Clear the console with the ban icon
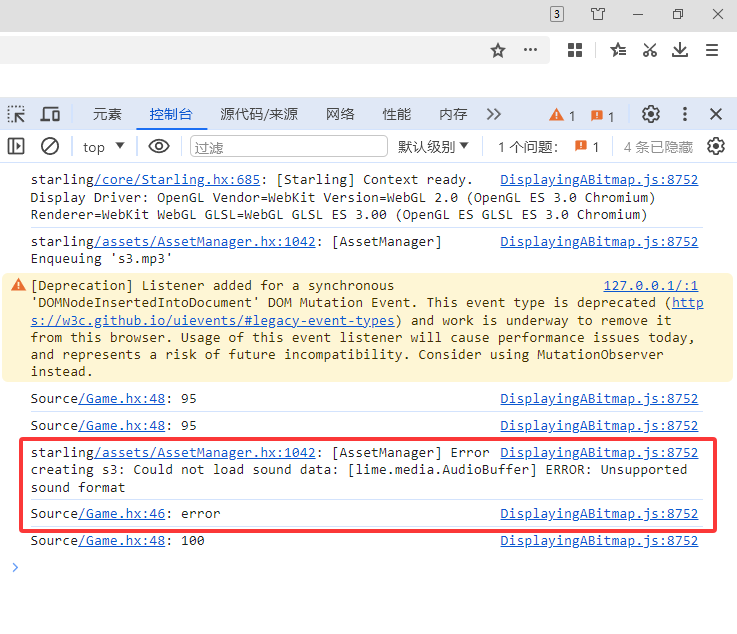The width and height of the screenshot is (737, 634). click(50, 146)
